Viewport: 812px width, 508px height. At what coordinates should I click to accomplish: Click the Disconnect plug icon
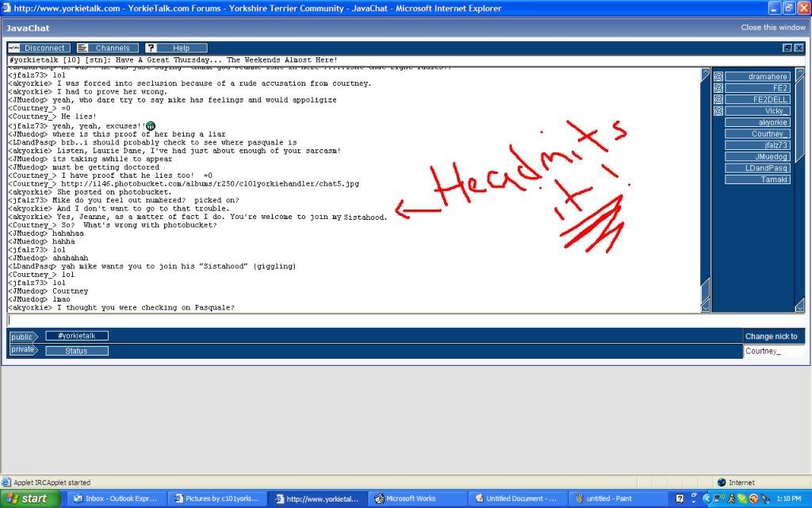[x=13, y=48]
